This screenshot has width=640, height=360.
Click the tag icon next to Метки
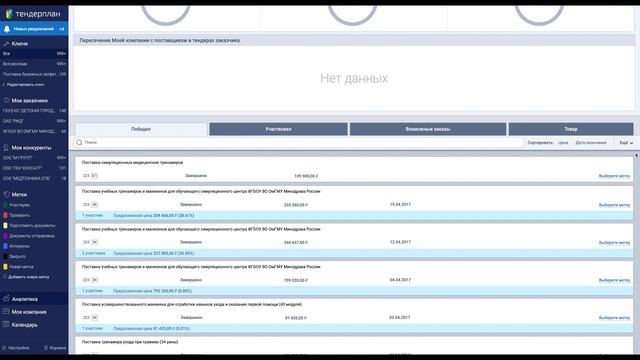(6, 195)
